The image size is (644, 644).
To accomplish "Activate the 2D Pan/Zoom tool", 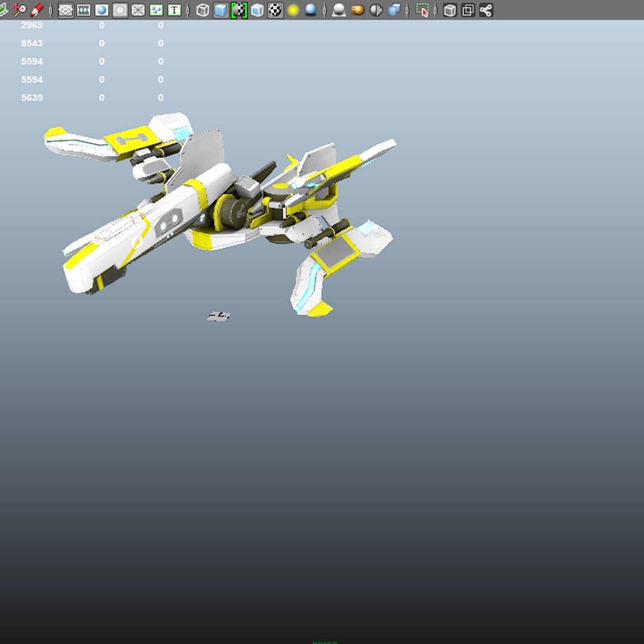I will (x=19, y=10).
